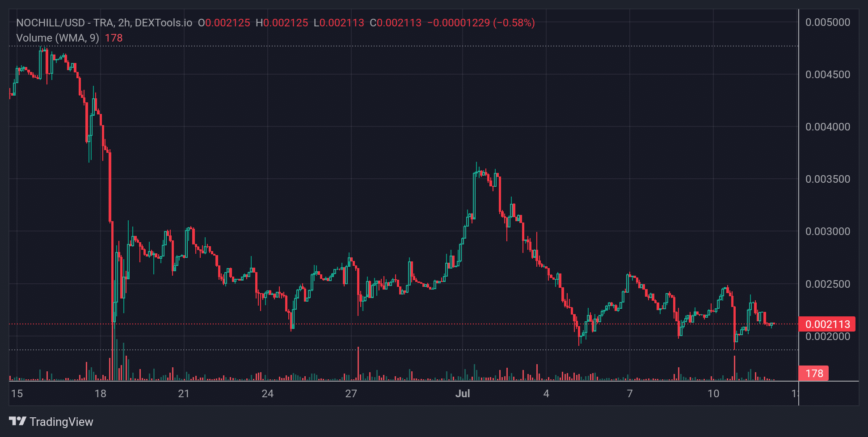868x437 pixels.
Task: Click the volume value 178 in the legend
Action: (x=114, y=38)
